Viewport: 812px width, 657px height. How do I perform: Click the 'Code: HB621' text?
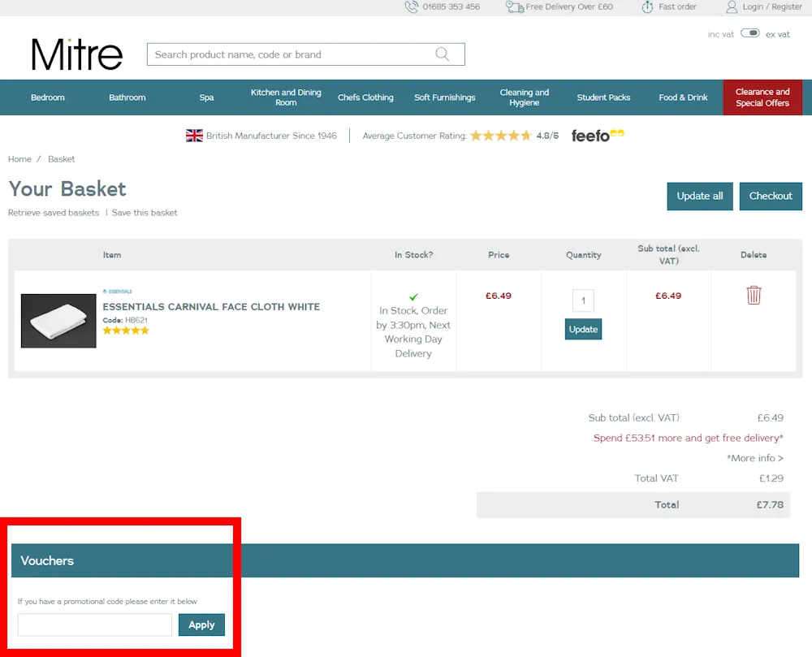click(x=125, y=320)
